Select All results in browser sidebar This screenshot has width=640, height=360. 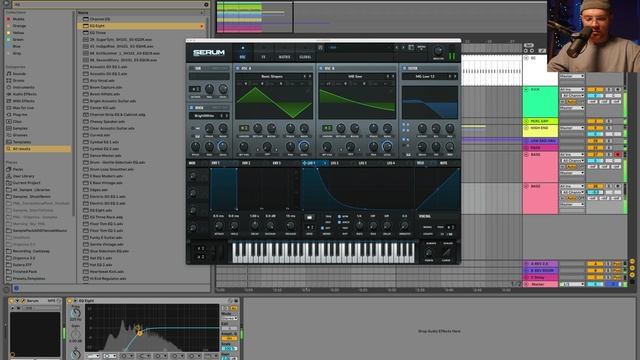38,149
